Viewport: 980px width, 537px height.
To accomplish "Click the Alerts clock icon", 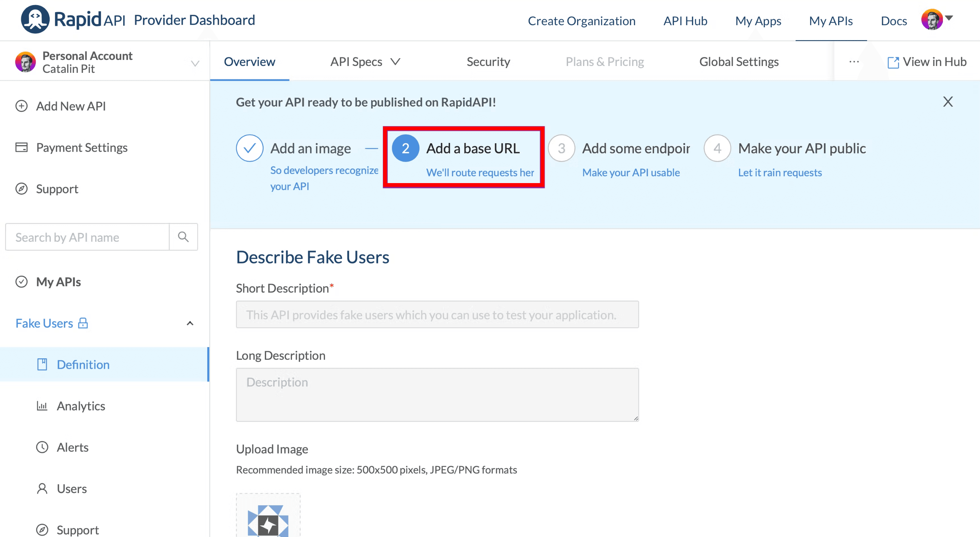I will coord(42,447).
